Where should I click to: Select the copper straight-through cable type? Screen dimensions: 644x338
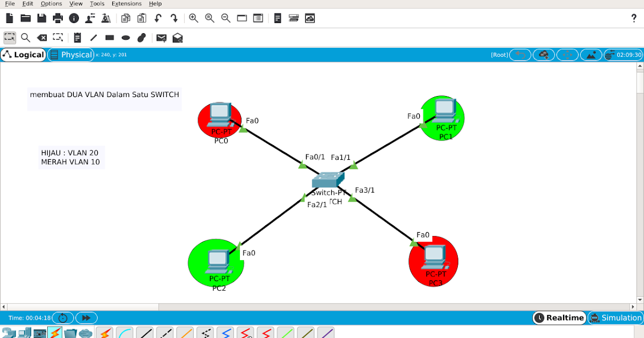click(x=145, y=333)
